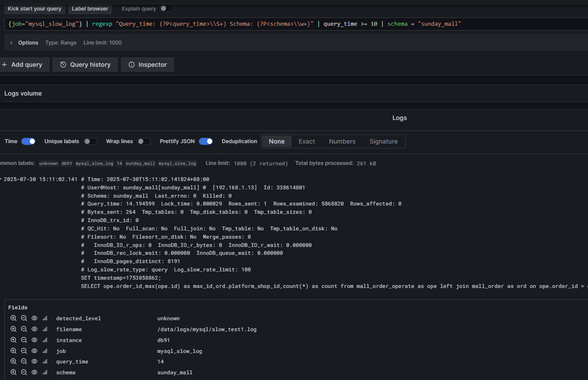Collapse the Logs volume panel
Image resolution: width=588 pixels, height=380 pixels.
(x=23, y=93)
